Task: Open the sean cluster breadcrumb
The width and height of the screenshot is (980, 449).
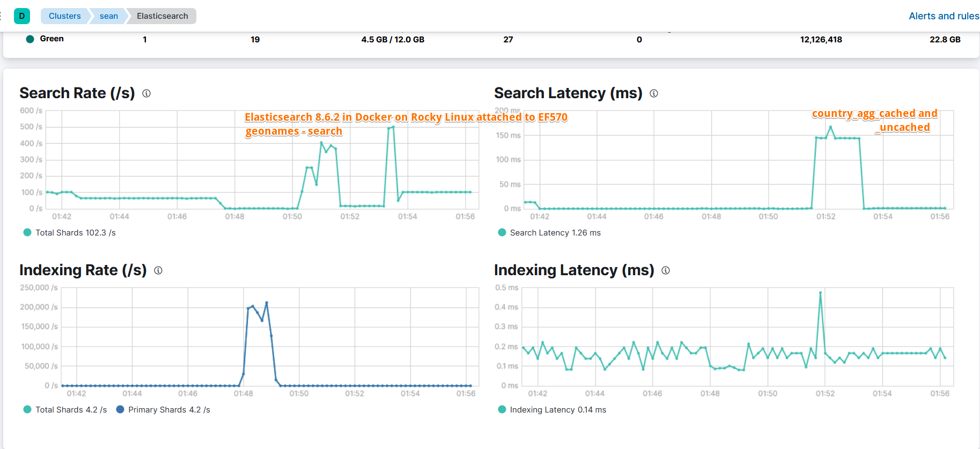Action: point(109,16)
